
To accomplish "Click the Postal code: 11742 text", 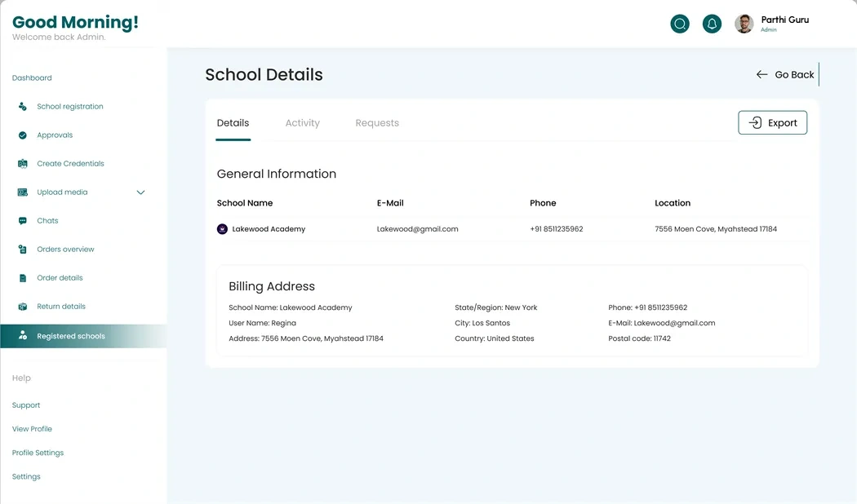I will tap(639, 338).
